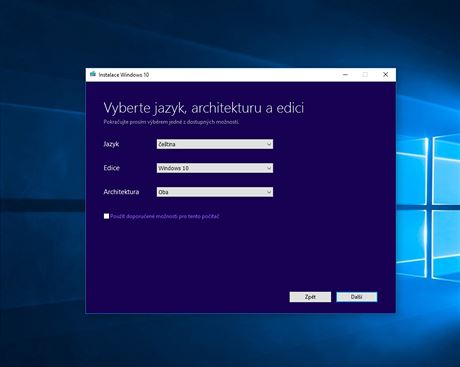Click the 'Použít doporučené možnosti pro tento počítač' text
Viewport: 460px width, 367px height.
click(x=165, y=216)
